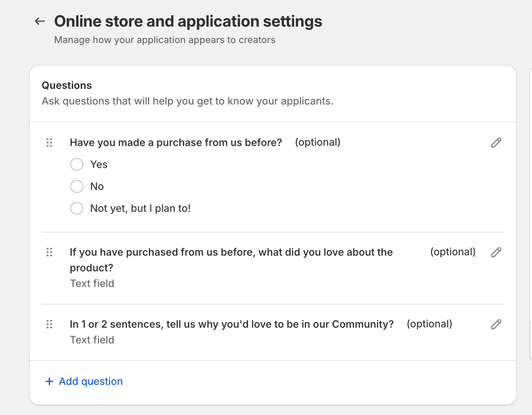Open the pencil editor for the product question
The height and width of the screenshot is (415, 532).
[x=496, y=252]
